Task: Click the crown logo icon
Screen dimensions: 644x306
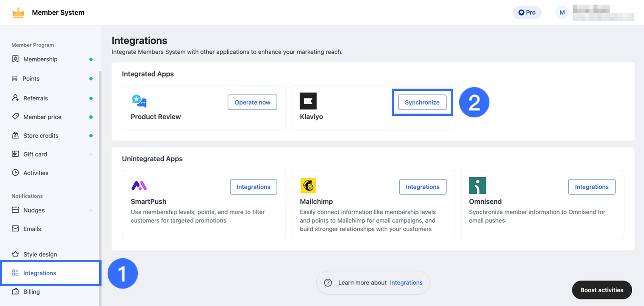Action: [x=18, y=13]
